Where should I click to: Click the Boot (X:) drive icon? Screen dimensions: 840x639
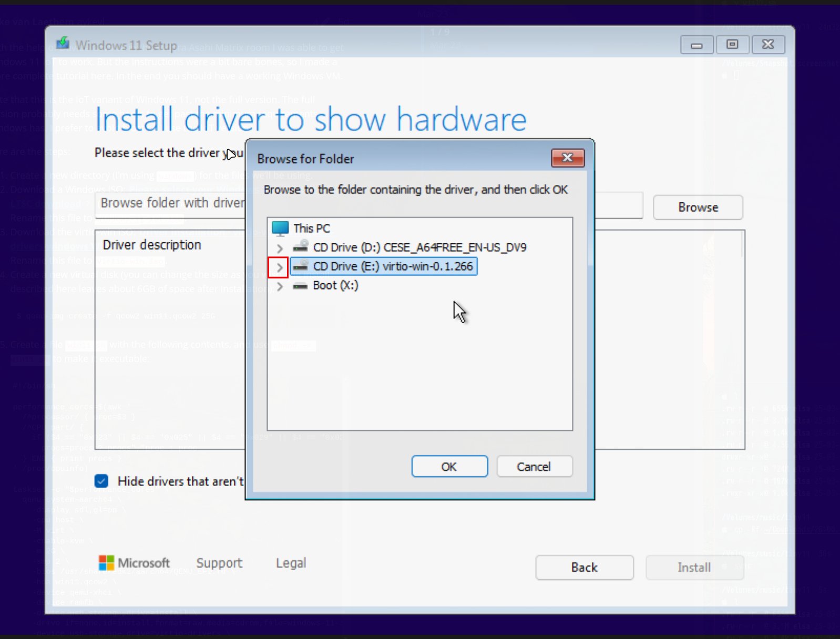301,286
